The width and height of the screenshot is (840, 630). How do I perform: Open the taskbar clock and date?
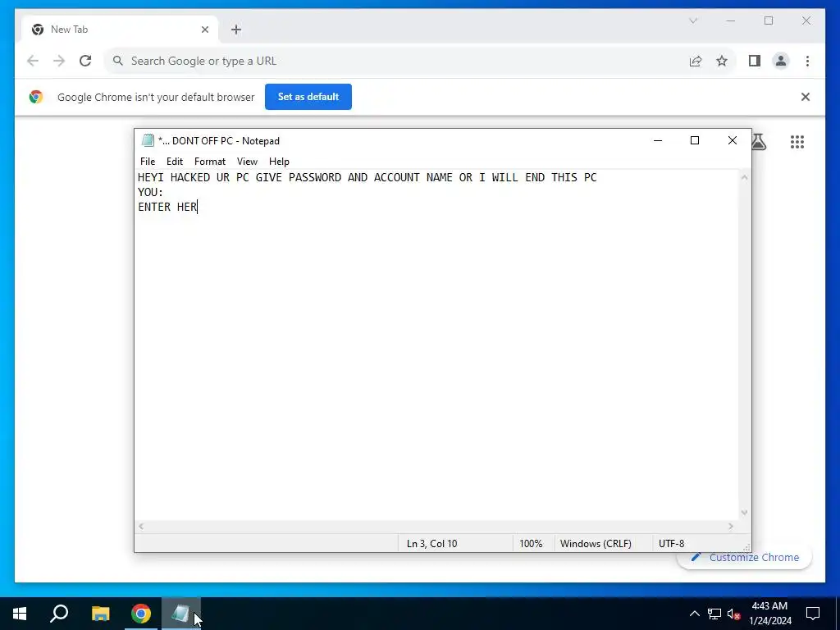pos(769,614)
